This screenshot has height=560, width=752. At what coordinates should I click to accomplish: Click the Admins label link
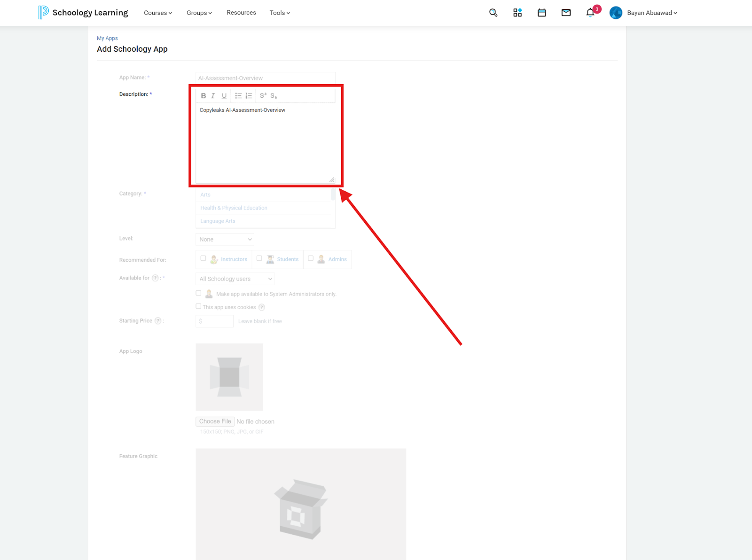pyautogui.click(x=337, y=259)
